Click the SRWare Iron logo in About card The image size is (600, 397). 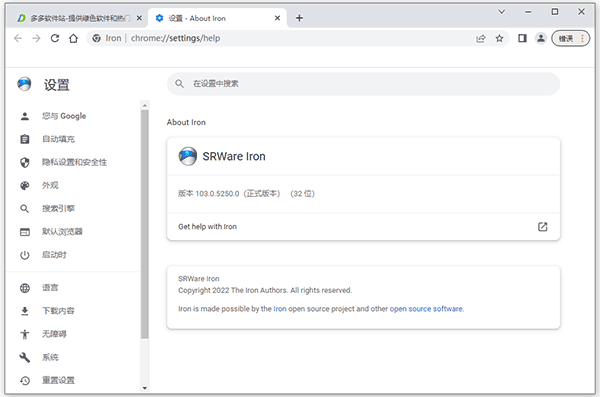188,156
